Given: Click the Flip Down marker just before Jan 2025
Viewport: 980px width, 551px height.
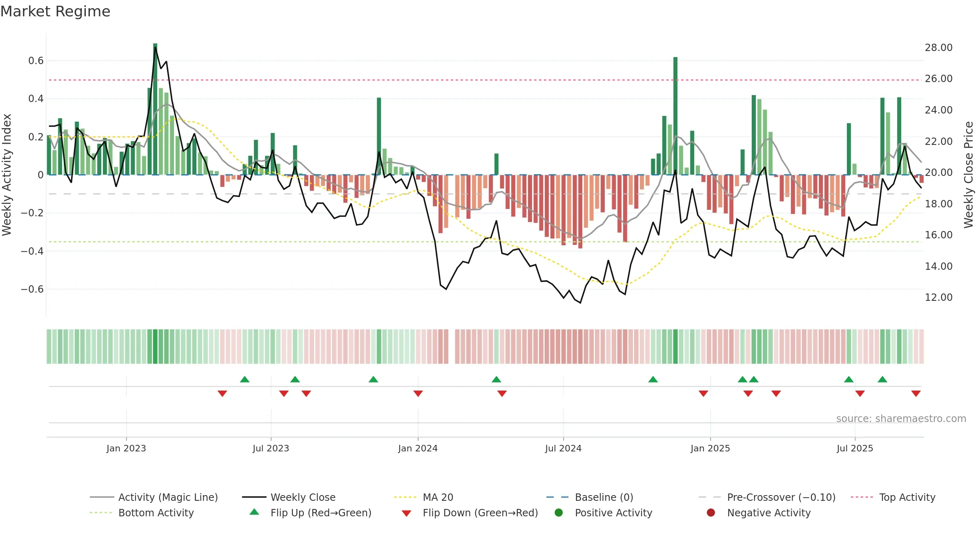Looking at the screenshot, I should [x=703, y=393].
